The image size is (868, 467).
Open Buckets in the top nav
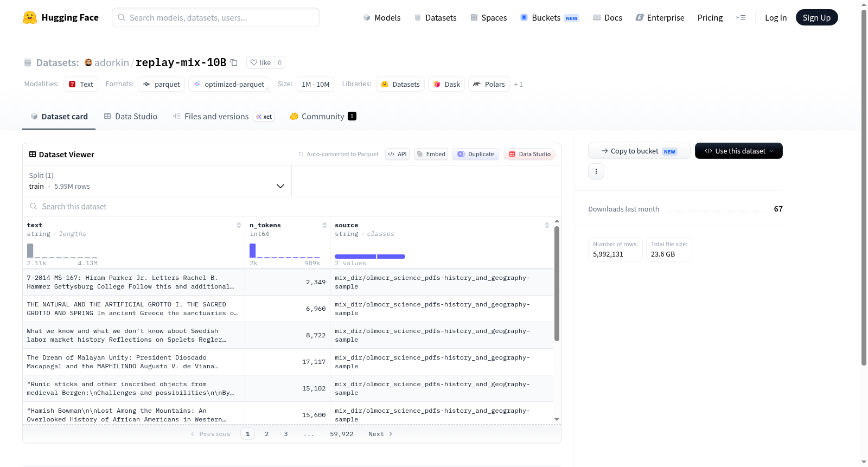coord(550,17)
